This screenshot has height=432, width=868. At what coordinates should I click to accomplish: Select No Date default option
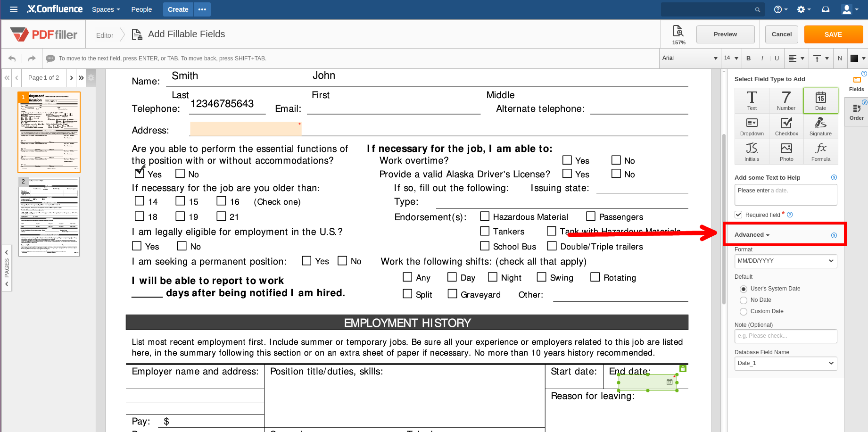pos(744,300)
